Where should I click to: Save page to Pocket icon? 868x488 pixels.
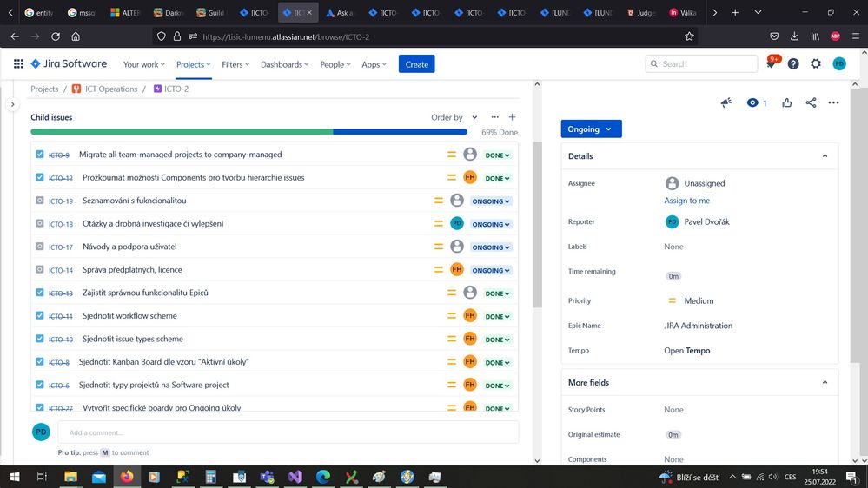(x=774, y=36)
